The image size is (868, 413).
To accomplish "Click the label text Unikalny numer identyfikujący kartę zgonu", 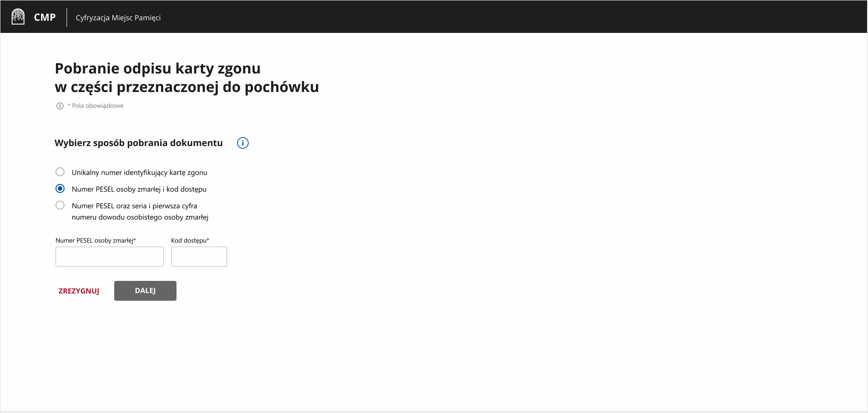I will click(x=139, y=173).
